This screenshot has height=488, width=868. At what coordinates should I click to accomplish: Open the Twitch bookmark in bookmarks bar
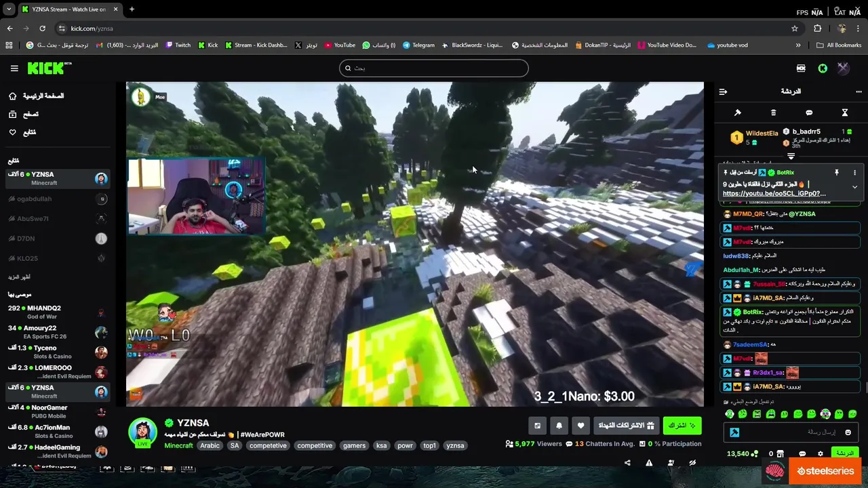coord(178,45)
